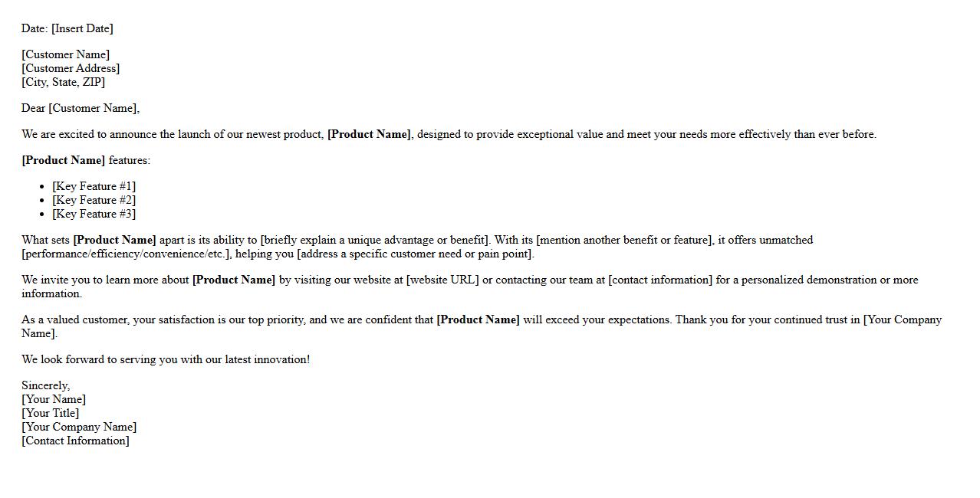Select "[Your Name]" in the signature
980x498 pixels.
[x=54, y=399]
